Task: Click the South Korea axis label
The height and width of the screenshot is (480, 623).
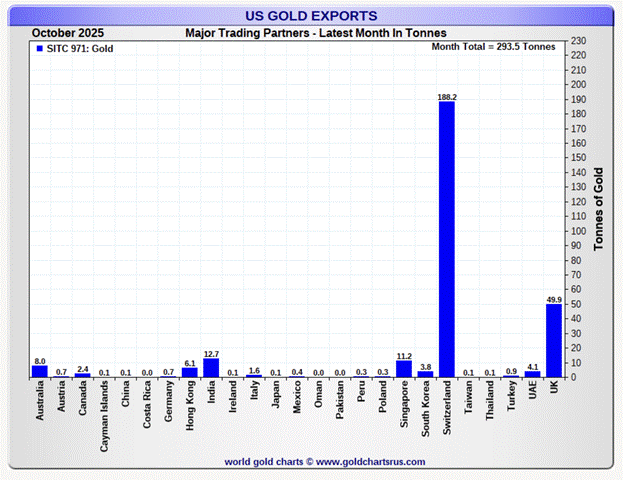Action: [425, 410]
